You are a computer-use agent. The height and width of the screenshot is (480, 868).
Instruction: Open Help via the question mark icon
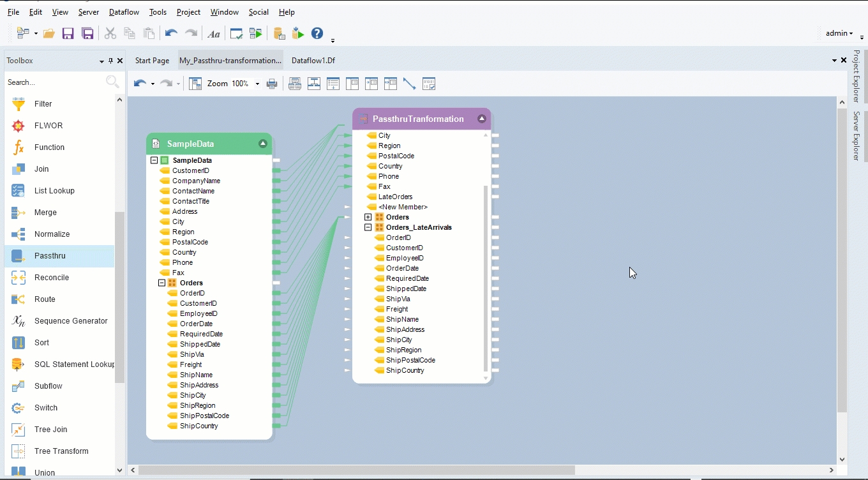pyautogui.click(x=317, y=34)
